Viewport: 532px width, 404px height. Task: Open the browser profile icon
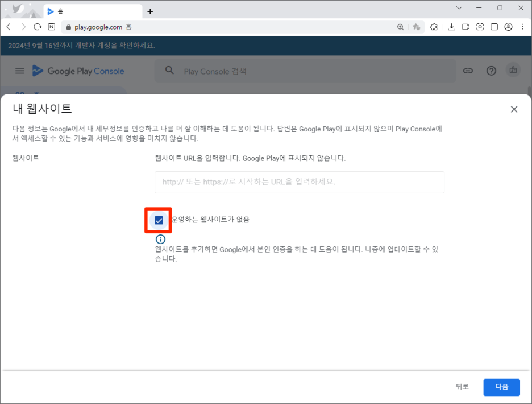coord(508,27)
